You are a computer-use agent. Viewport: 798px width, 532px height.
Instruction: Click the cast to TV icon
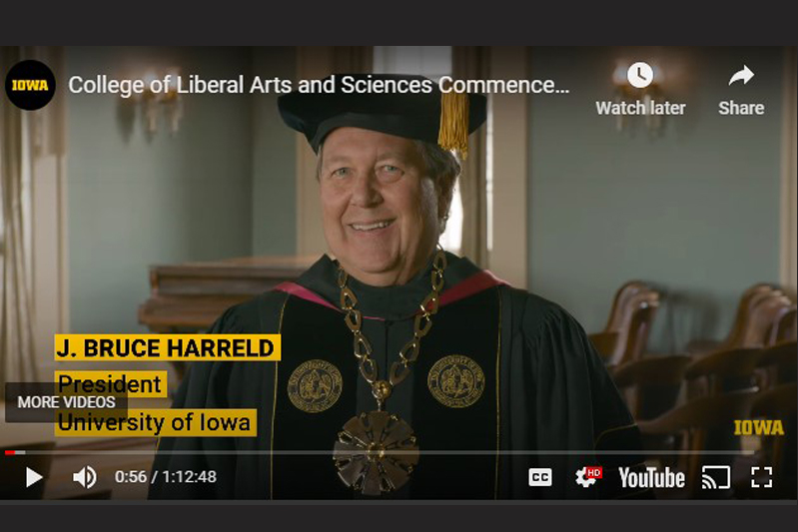pos(715,477)
